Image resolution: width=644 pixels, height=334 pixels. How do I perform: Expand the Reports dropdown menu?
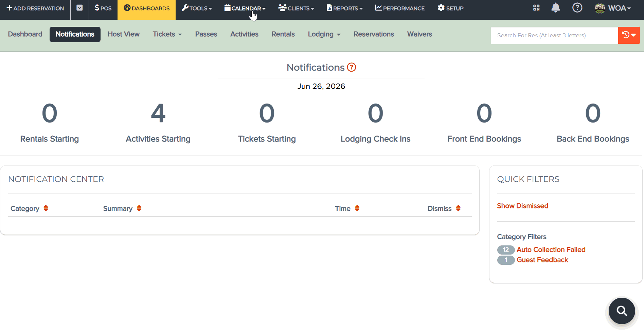click(x=345, y=8)
